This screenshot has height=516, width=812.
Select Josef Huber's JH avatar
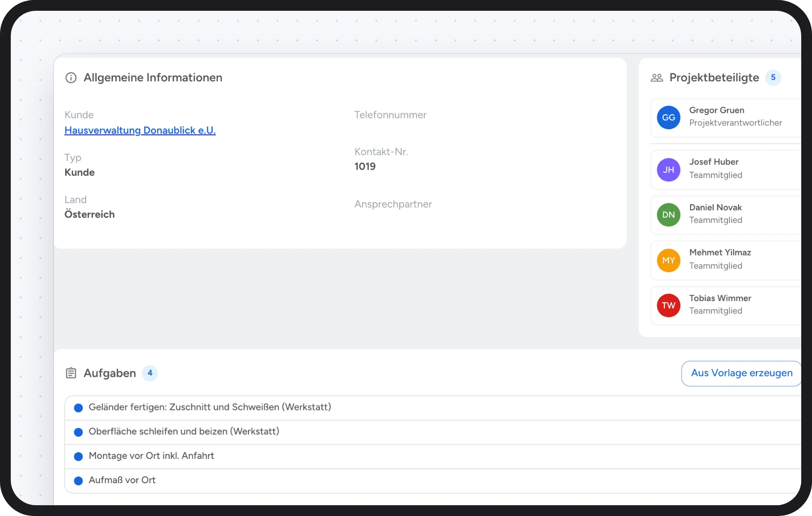(668, 170)
